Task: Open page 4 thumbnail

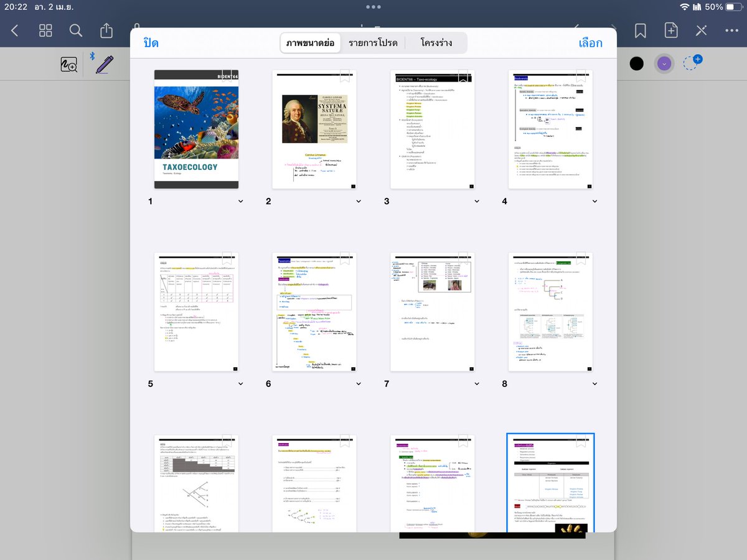Action: pyautogui.click(x=551, y=129)
